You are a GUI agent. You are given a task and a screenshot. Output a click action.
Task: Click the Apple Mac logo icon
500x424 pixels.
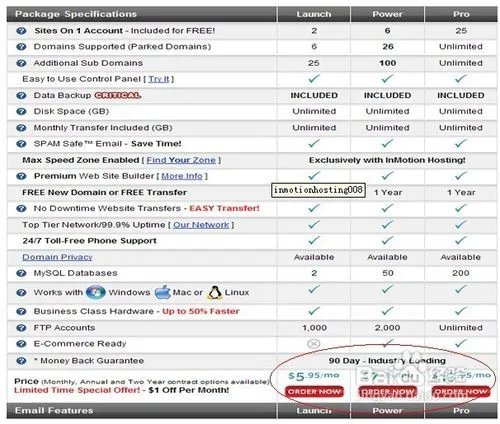(162, 292)
